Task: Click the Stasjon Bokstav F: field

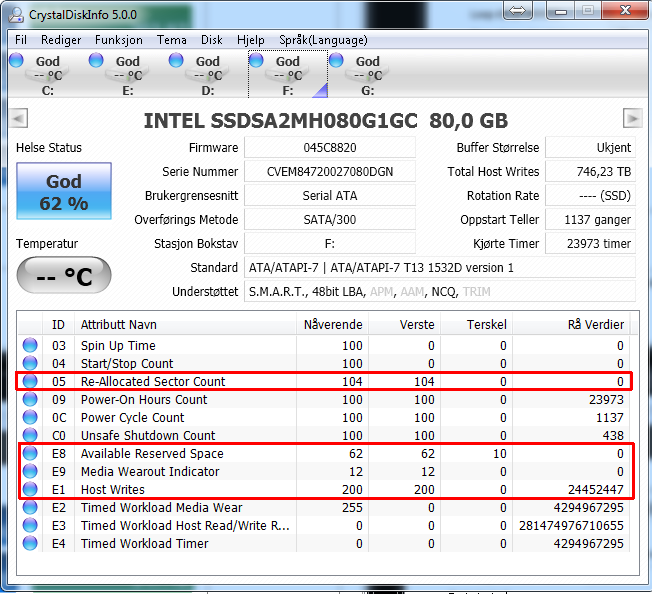Action: pyautogui.click(x=330, y=244)
